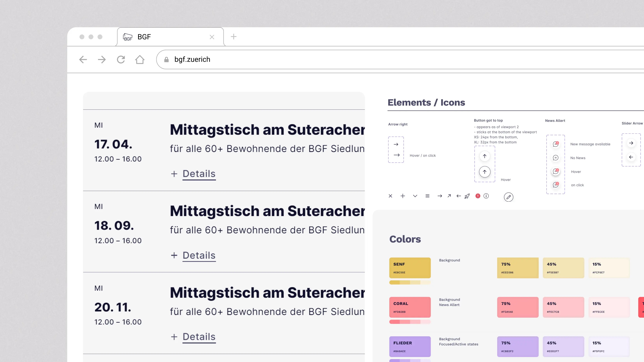Go to the browser home icon
This screenshot has height=362, width=644.
pos(140,60)
